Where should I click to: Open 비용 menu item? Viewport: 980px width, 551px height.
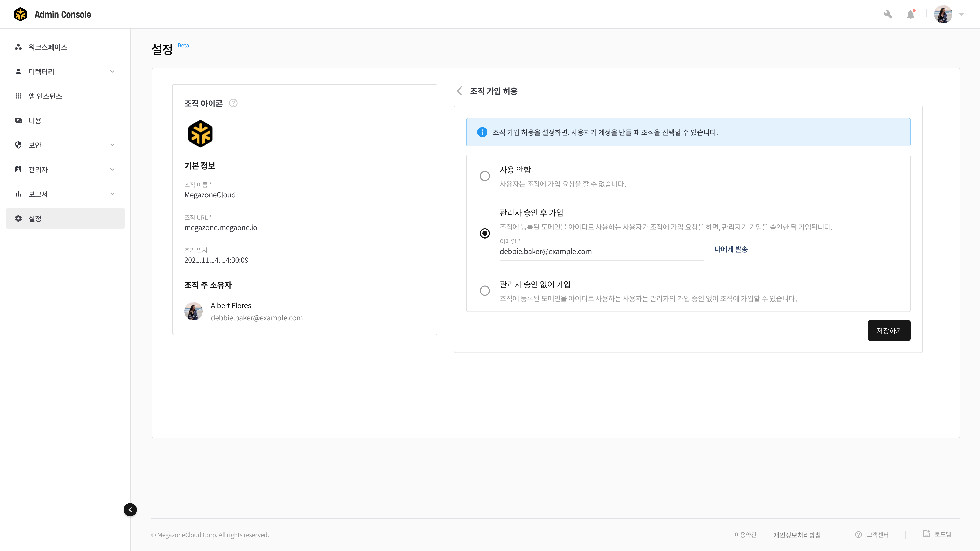click(65, 121)
